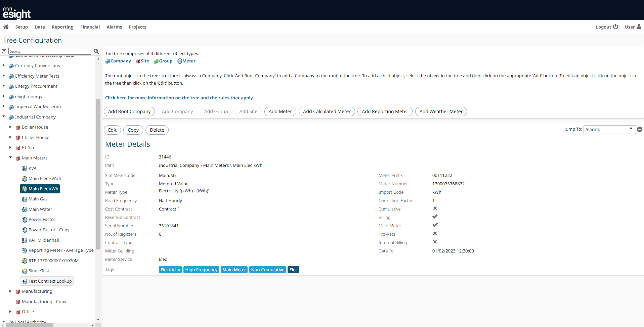Click the Industrial Company company icon
Screen dimensions: 644x327
point(11,117)
